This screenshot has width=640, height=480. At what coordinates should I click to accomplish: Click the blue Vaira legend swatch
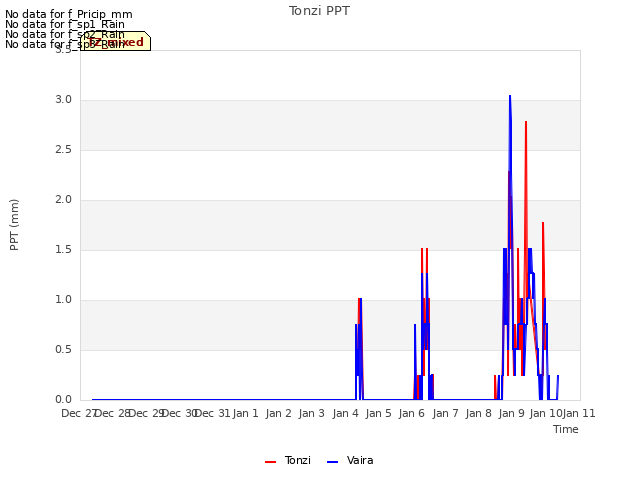[333, 462]
